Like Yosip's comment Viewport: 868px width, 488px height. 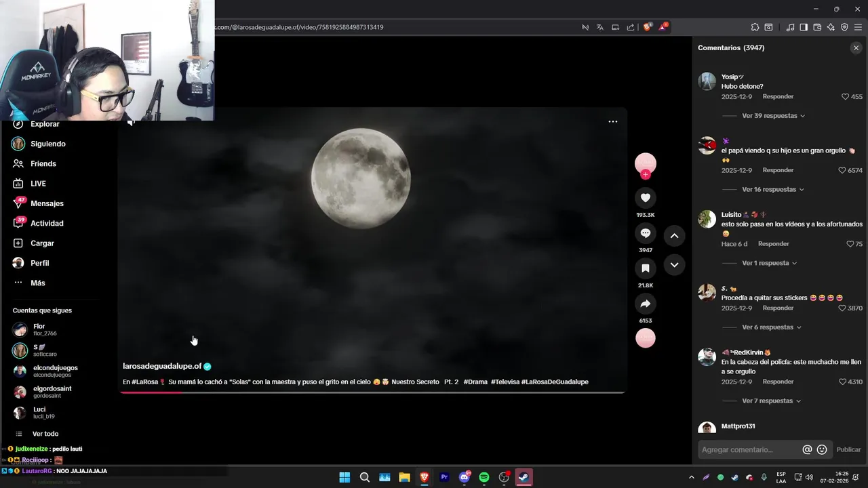(846, 97)
